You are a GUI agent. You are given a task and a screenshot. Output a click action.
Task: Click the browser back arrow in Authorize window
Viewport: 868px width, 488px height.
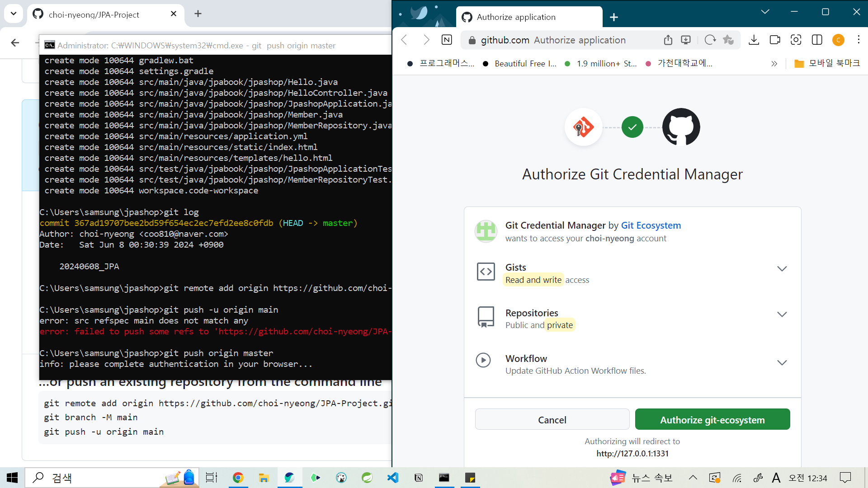(405, 40)
